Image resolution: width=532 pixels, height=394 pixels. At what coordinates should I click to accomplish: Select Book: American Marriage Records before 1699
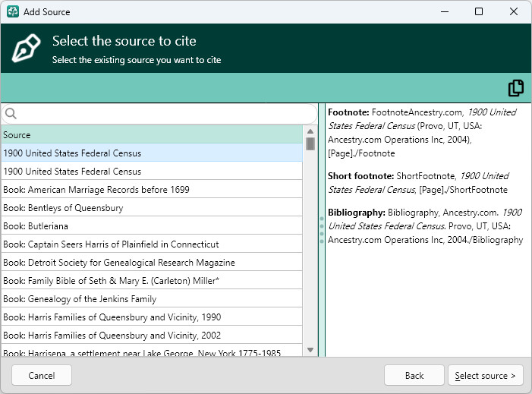(152, 189)
